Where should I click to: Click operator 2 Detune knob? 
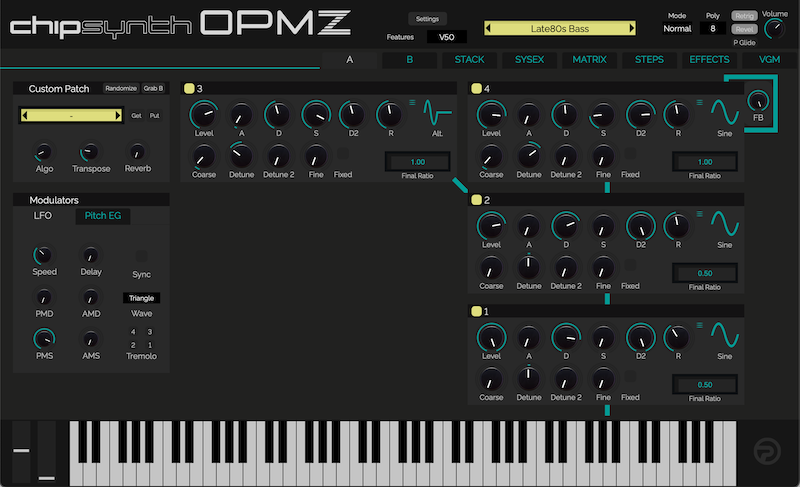529,267
